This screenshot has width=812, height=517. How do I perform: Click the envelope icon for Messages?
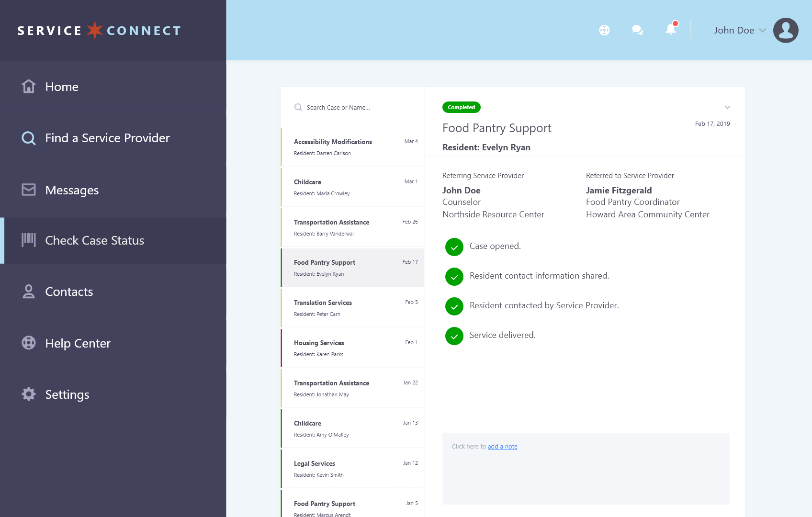point(29,190)
